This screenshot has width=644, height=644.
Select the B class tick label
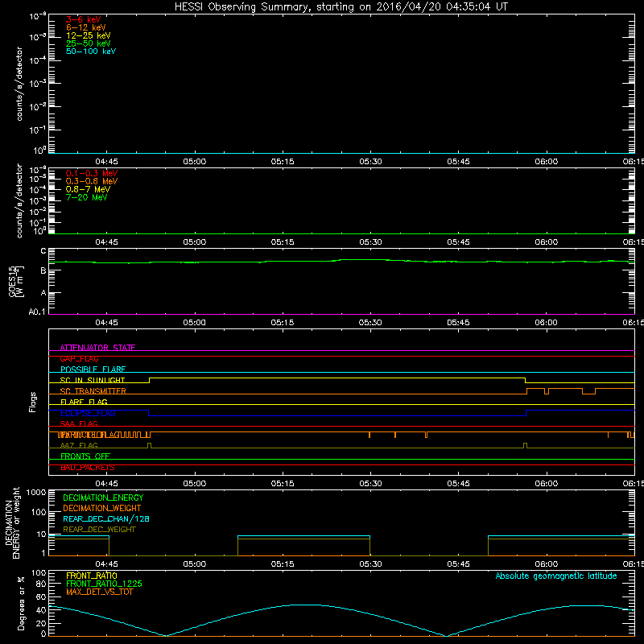pyautogui.click(x=43, y=271)
